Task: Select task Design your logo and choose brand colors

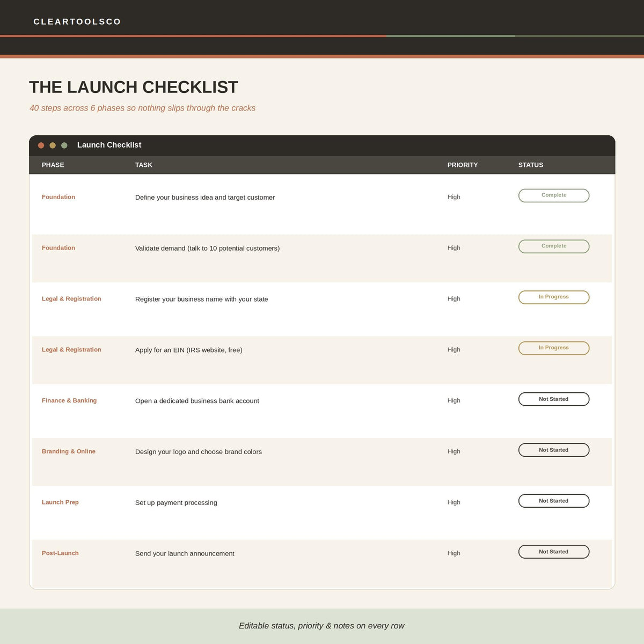Action: [x=199, y=452]
